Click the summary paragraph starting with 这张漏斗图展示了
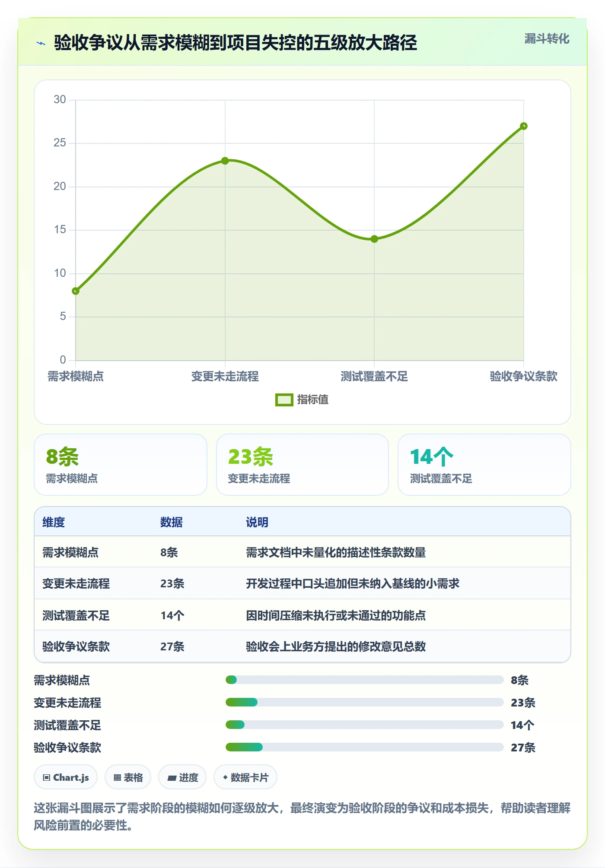 302,817
